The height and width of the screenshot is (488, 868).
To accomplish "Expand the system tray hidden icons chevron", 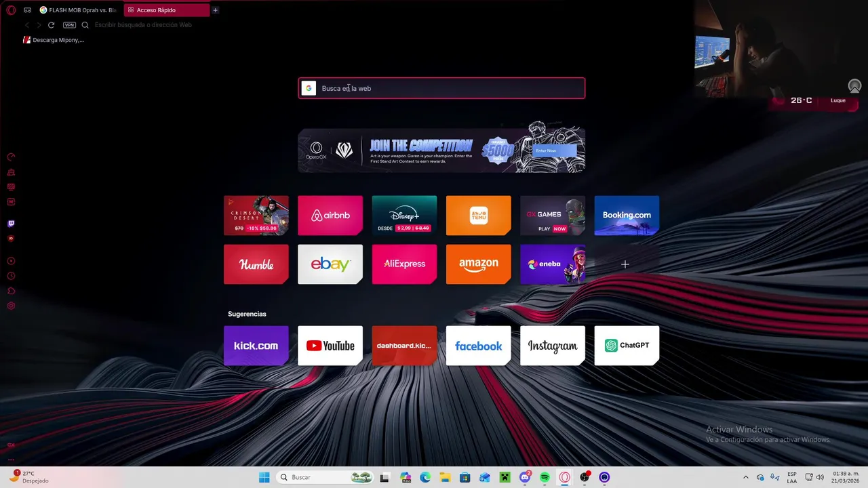I will pos(746,477).
